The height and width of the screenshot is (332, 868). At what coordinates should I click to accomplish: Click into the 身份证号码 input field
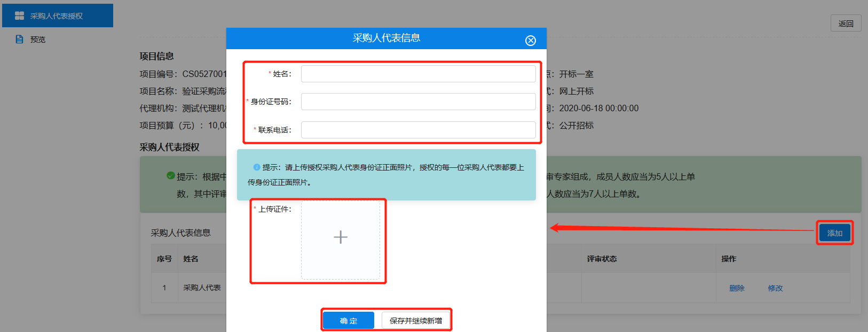418,102
